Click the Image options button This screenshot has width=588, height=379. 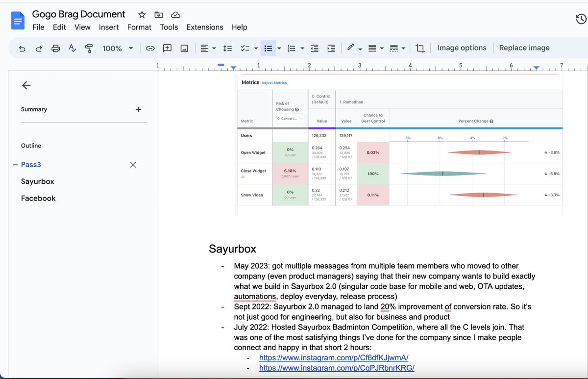(462, 48)
